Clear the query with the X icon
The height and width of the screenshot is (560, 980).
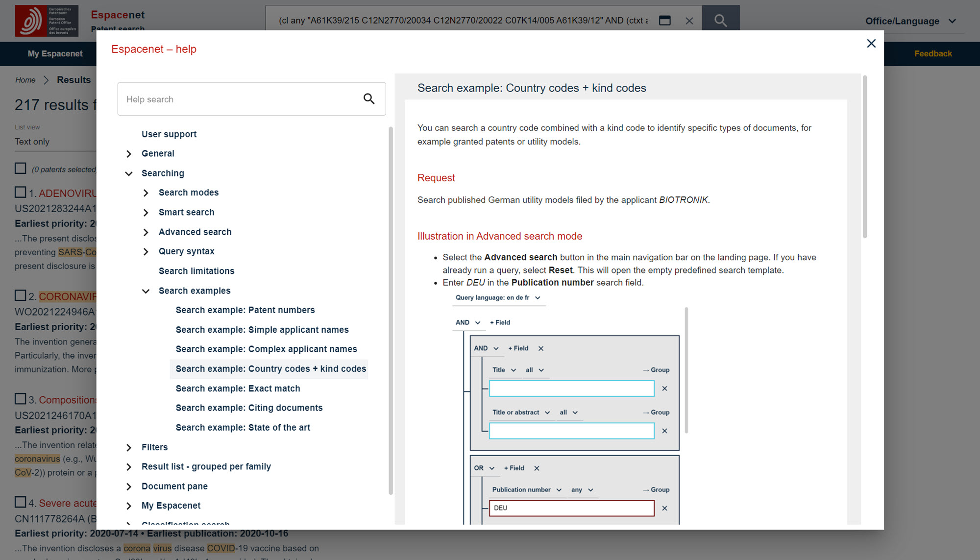coord(689,21)
